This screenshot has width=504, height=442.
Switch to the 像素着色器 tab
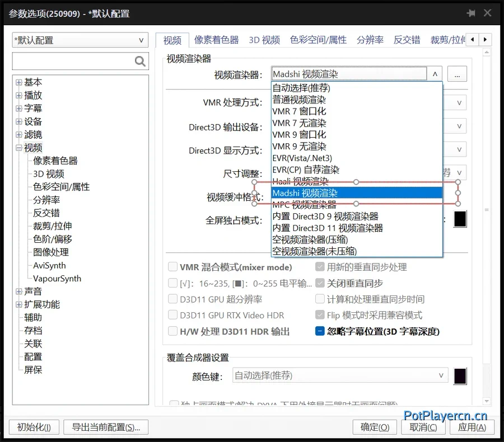point(217,40)
